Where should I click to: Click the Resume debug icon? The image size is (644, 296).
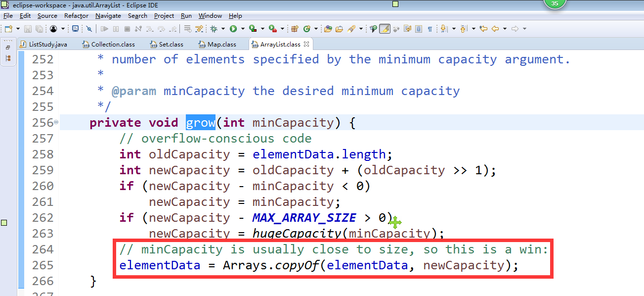click(104, 29)
